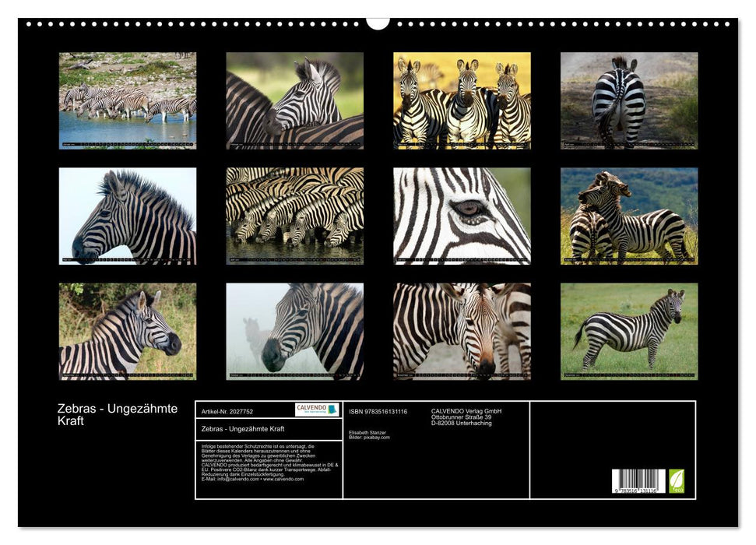Image resolution: width=756 pixels, height=545 pixels.
Task: Click the blue pixabay color mark beside CALVENDO logo
Action: click(332, 410)
